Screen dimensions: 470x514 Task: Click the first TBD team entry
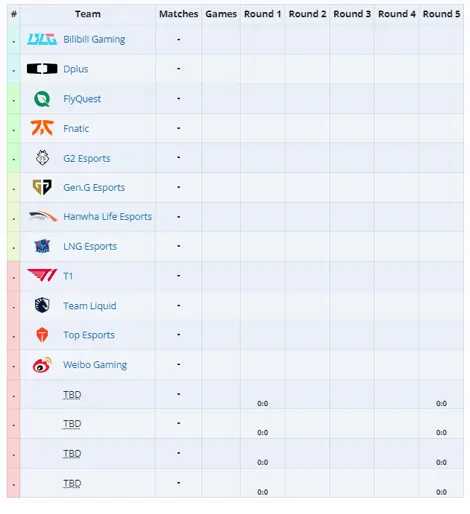72,395
